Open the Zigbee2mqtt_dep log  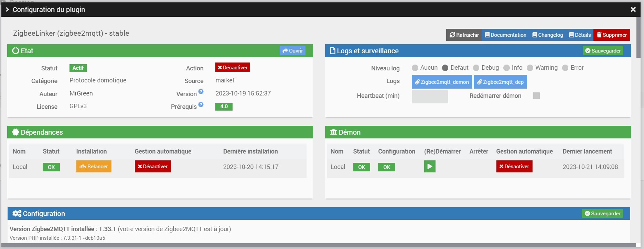(x=501, y=82)
